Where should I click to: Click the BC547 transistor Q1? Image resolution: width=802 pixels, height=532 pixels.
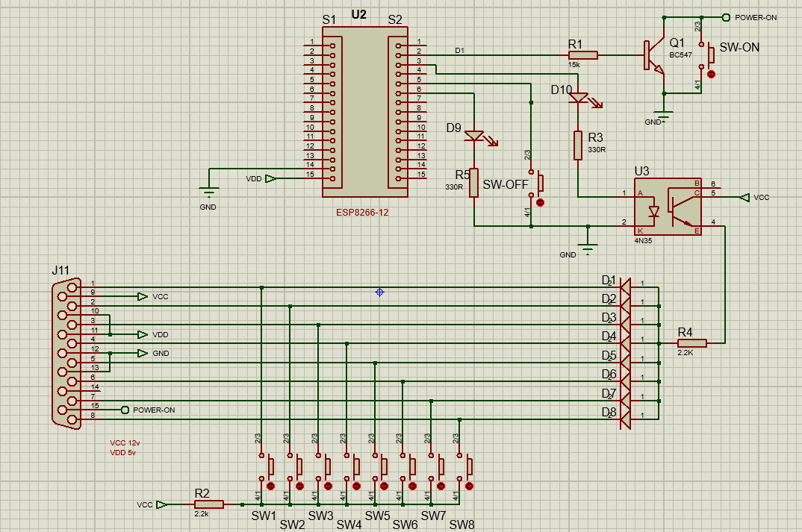click(x=653, y=55)
